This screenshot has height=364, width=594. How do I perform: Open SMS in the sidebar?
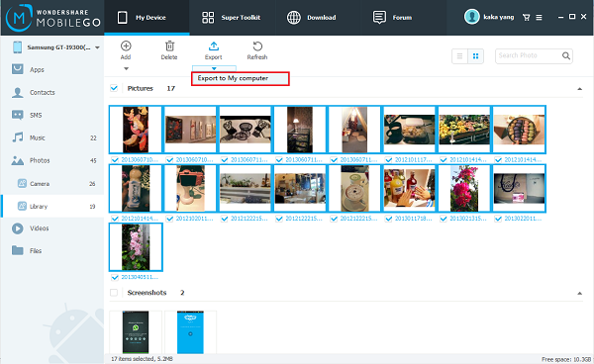coord(51,115)
